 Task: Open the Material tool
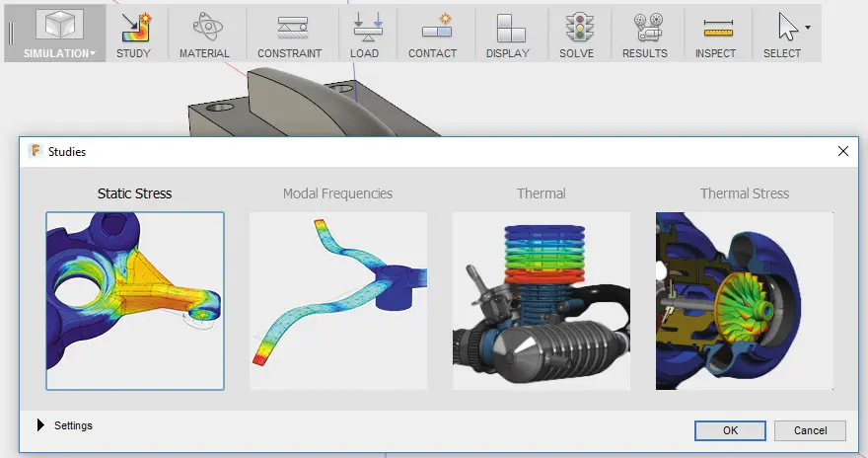204,28
